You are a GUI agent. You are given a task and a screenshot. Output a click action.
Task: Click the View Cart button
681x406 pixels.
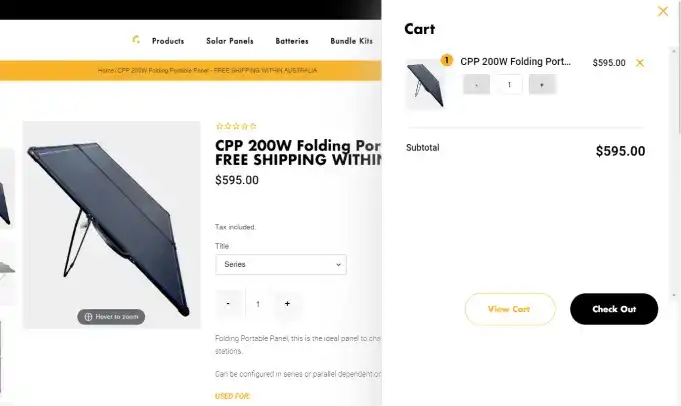tap(509, 309)
